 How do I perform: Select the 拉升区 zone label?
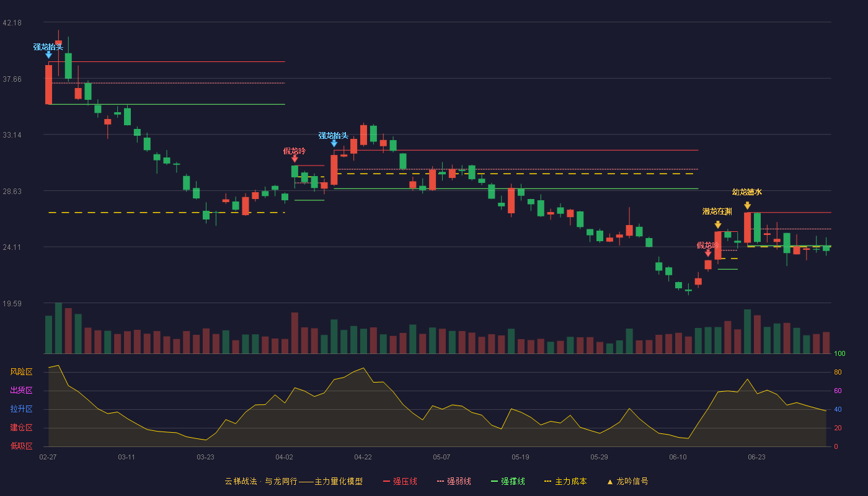click(22, 409)
